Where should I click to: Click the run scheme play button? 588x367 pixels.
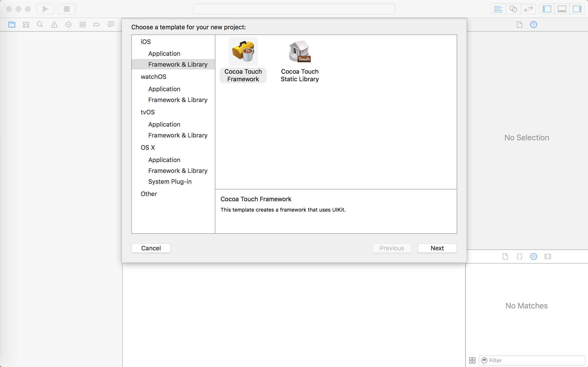coord(46,9)
